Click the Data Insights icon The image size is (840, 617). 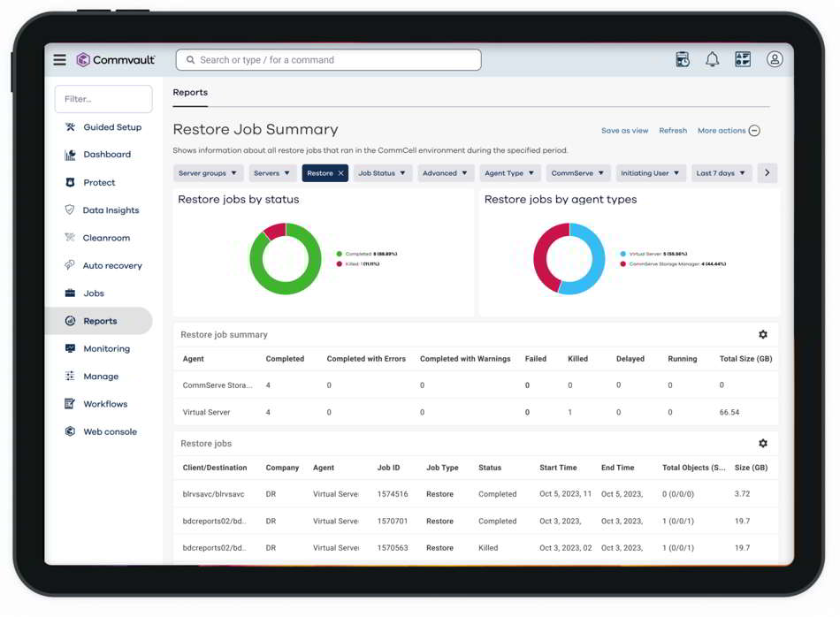coord(70,210)
